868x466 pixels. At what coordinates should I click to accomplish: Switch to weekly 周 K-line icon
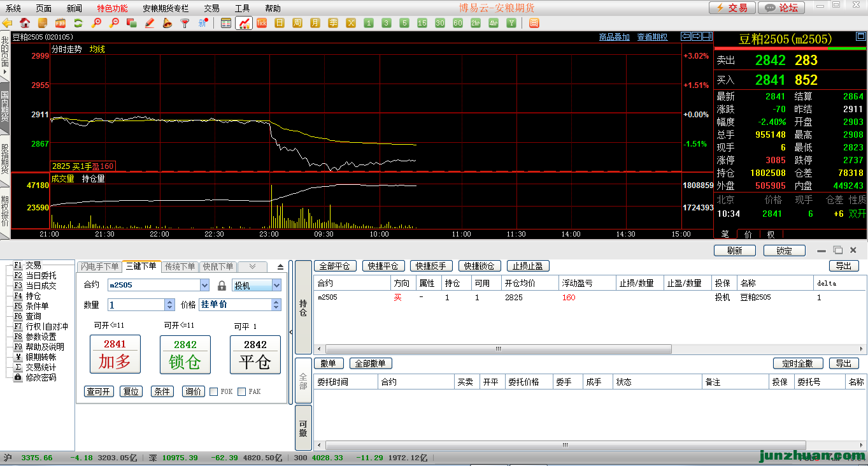pos(297,23)
